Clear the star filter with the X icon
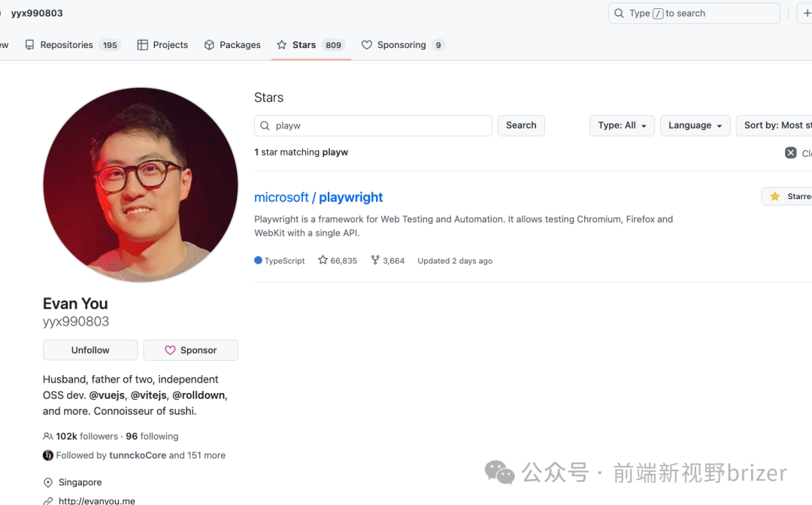 pos(791,153)
